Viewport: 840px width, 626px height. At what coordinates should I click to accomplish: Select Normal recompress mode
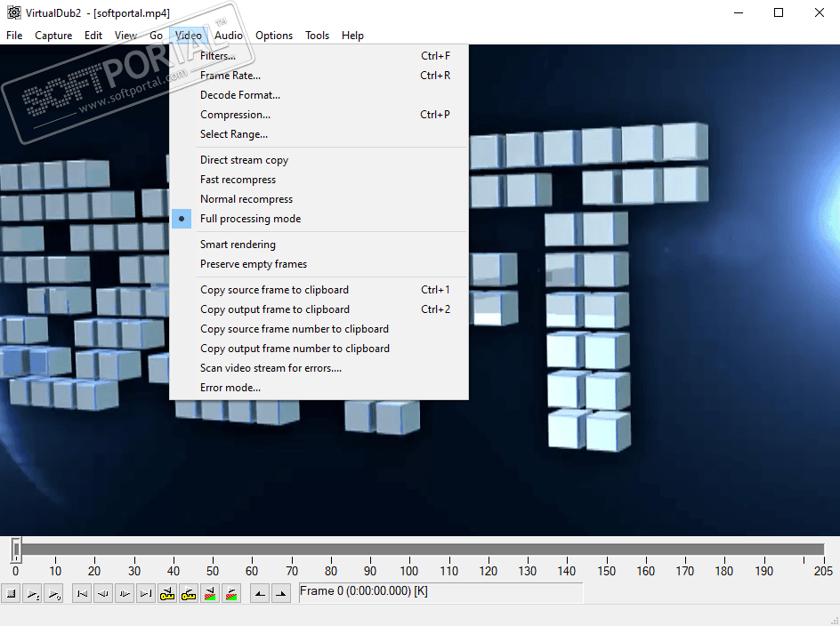click(319, 199)
